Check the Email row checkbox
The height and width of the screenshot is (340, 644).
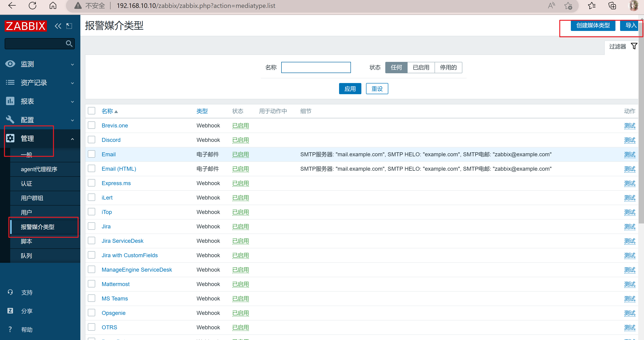point(92,154)
